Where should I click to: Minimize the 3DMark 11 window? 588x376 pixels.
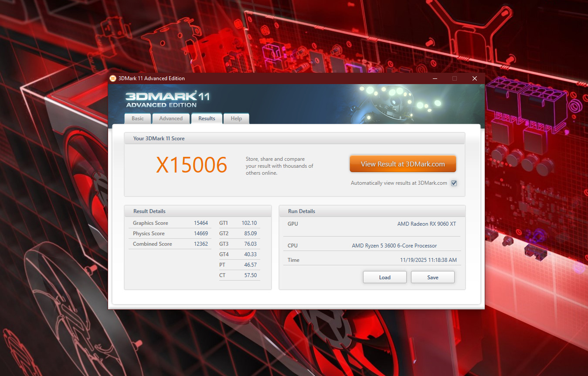(x=435, y=78)
